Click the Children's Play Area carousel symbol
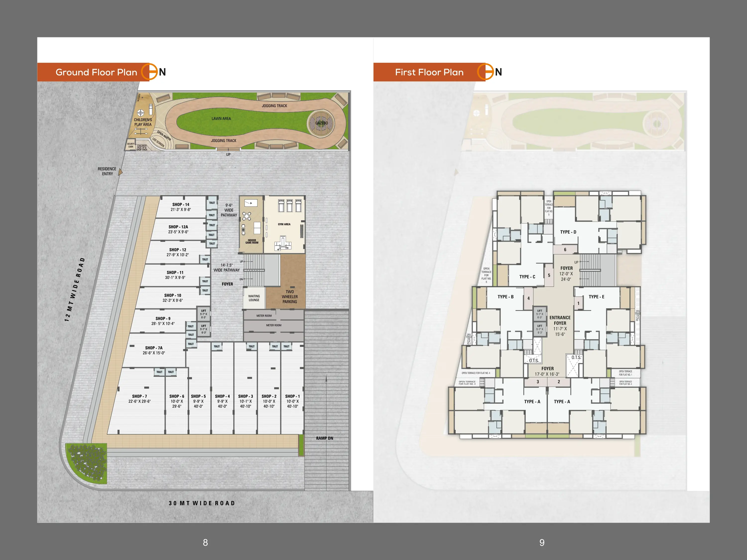 tap(140, 112)
